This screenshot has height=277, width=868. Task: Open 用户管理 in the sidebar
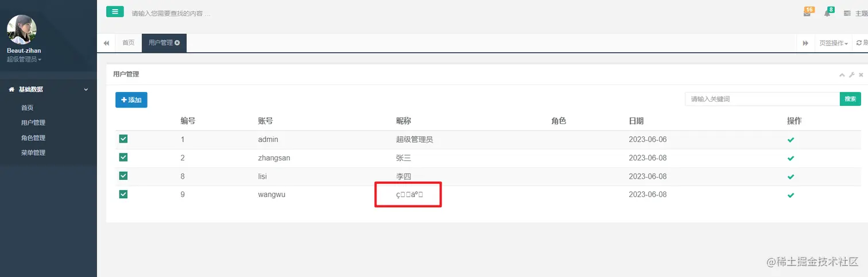point(33,122)
